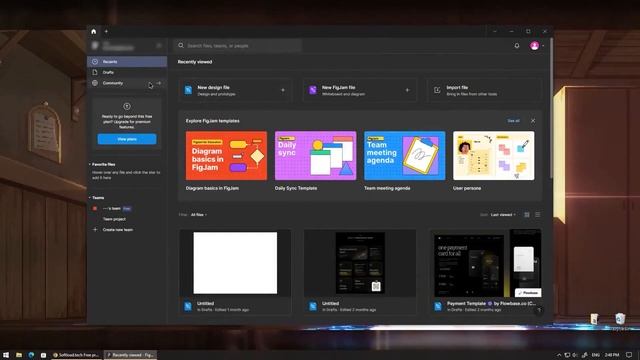Click the volume icon in system tray
Image resolution: width=640 pixels, height=360 pixels.
(576, 355)
